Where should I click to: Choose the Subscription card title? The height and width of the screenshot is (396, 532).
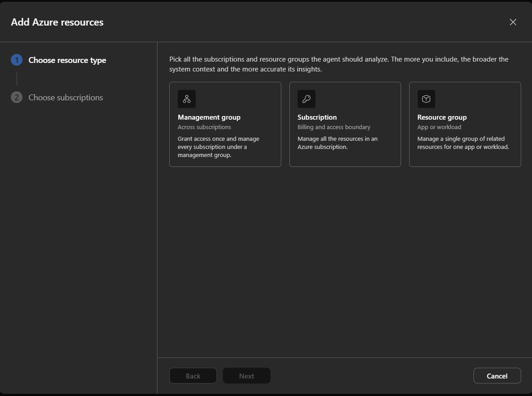[317, 117]
